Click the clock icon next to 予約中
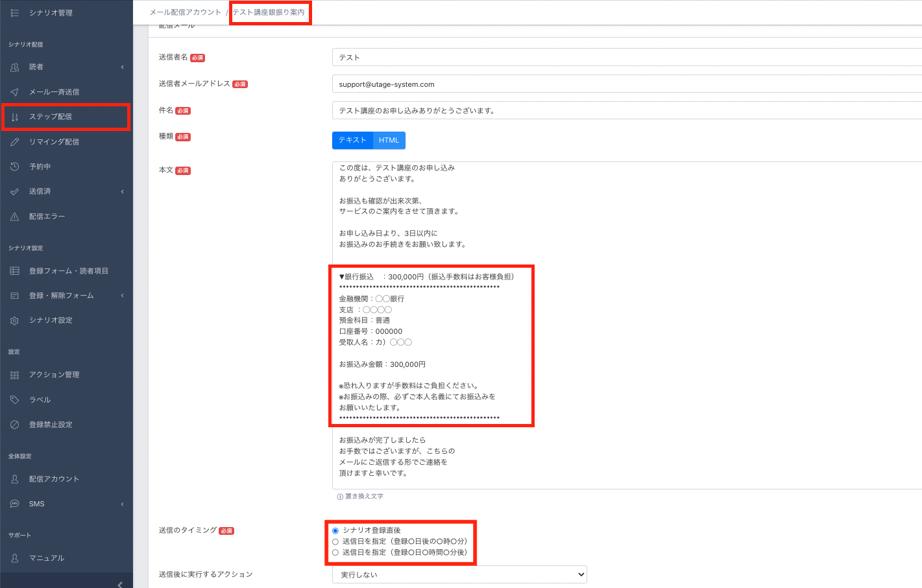922x588 pixels. point(14,167)
